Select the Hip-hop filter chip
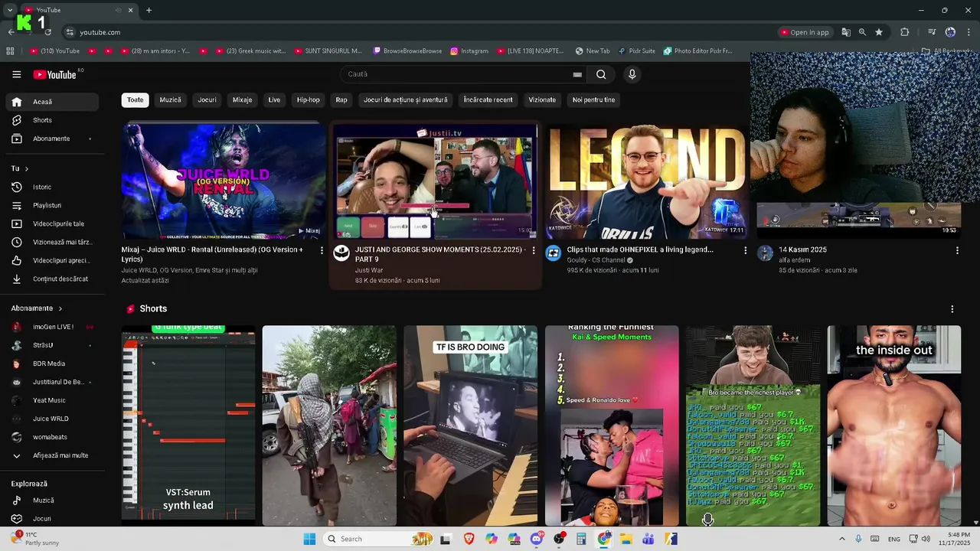The image size is (980, 551). [x=308, y=100]
